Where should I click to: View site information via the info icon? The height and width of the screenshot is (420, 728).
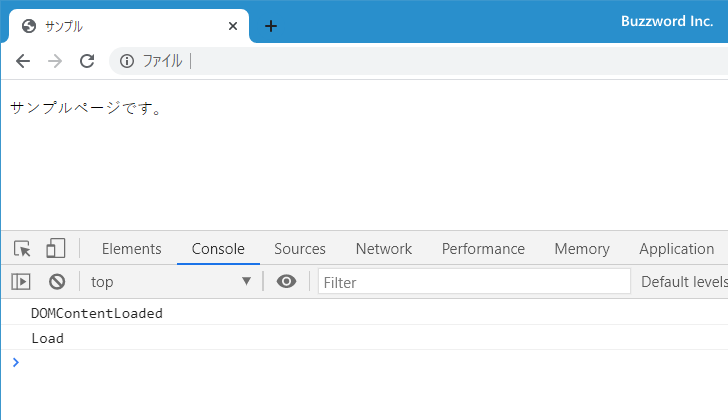point(127,61)
